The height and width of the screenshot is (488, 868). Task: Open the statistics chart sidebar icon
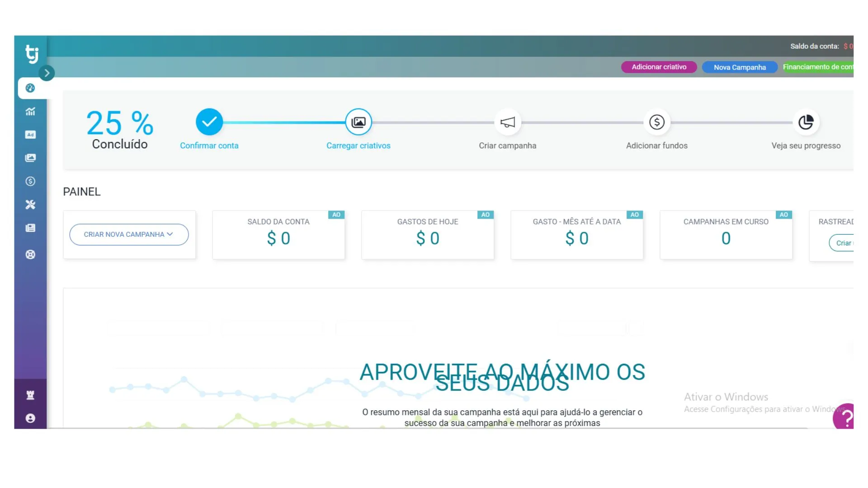point(30,112)
